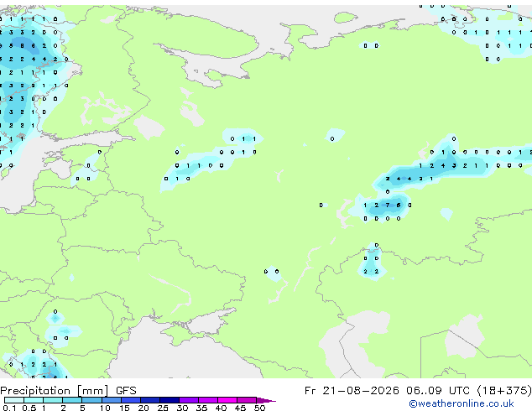Click the '45' legend scale value
This screenshot has width=532, height=411.
click(240, 408)
